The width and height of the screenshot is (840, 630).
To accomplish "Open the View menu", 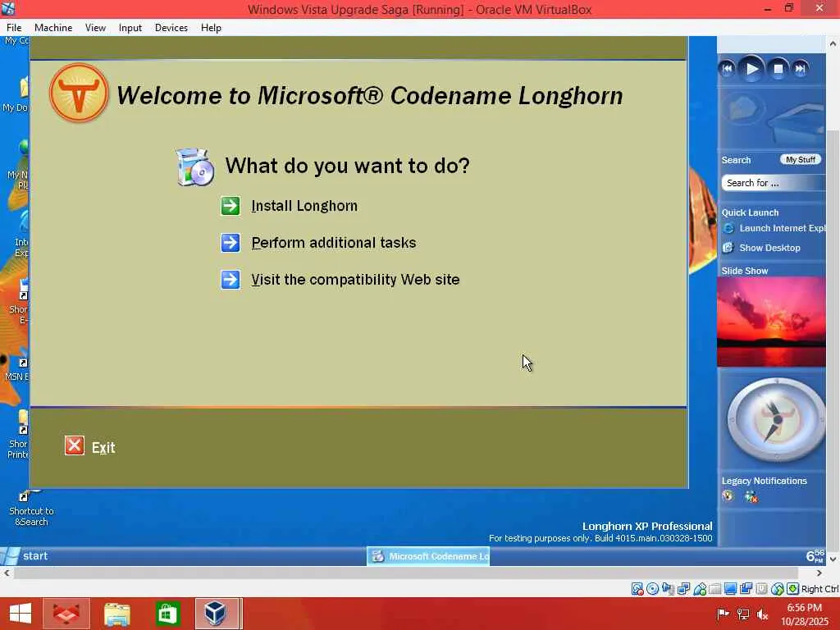I will pos(95,28).
